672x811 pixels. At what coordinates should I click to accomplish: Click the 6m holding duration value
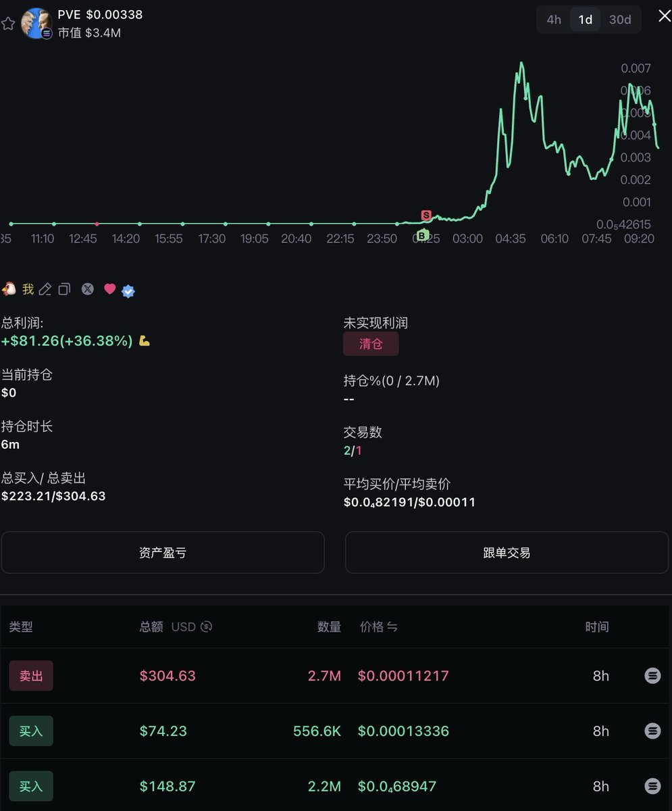pos(10,444)
